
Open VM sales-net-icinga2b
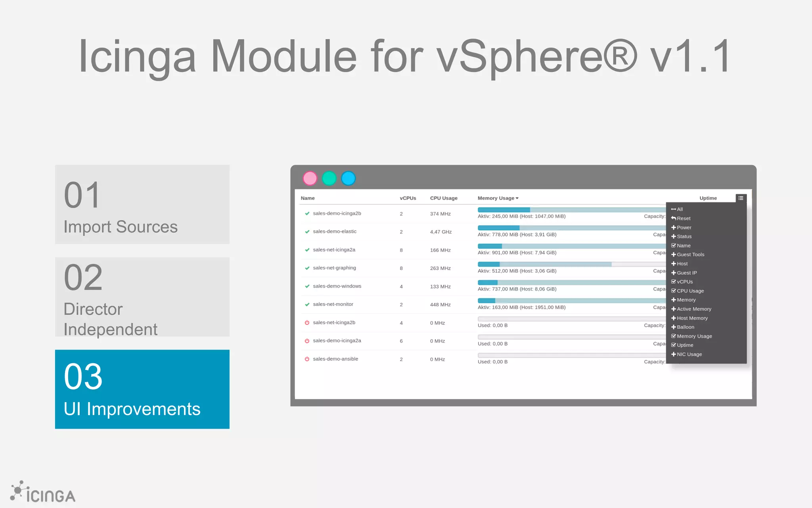(334, 323)
